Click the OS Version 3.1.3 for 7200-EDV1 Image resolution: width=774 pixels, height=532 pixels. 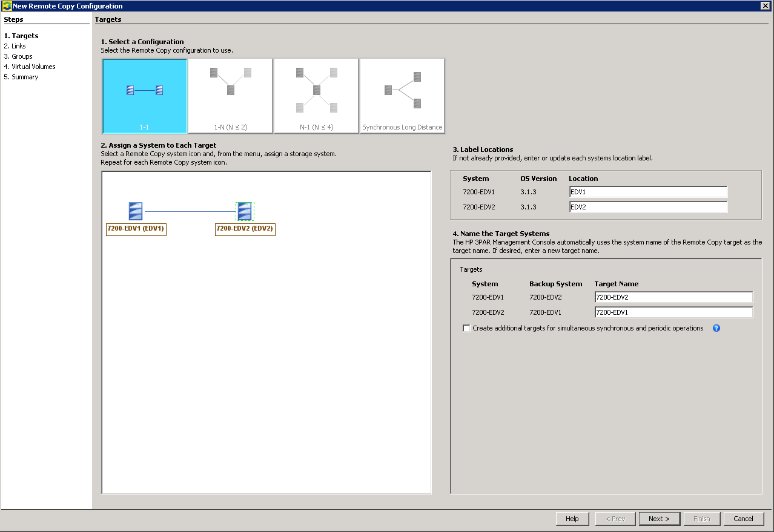coord(529,192)
